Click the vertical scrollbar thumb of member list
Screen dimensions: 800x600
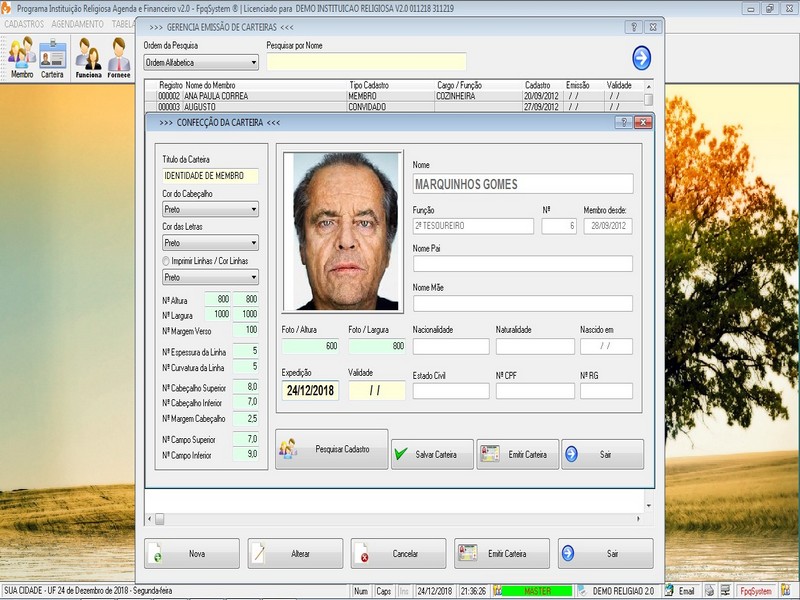tap(648, 99)
